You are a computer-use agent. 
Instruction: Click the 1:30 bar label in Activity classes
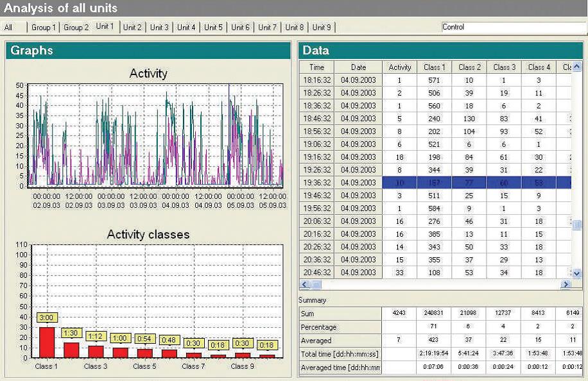[71, 333]
